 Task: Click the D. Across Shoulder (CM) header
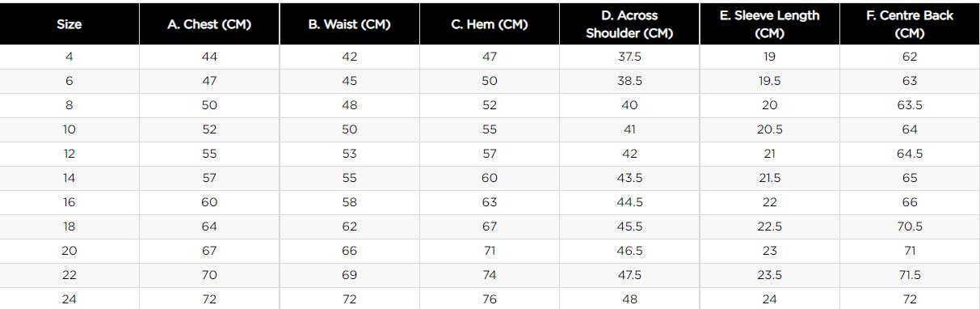coord(629,24)
